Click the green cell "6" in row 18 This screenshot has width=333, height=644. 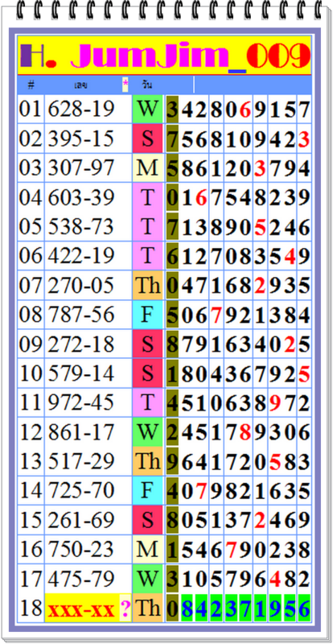coord(304,608)
